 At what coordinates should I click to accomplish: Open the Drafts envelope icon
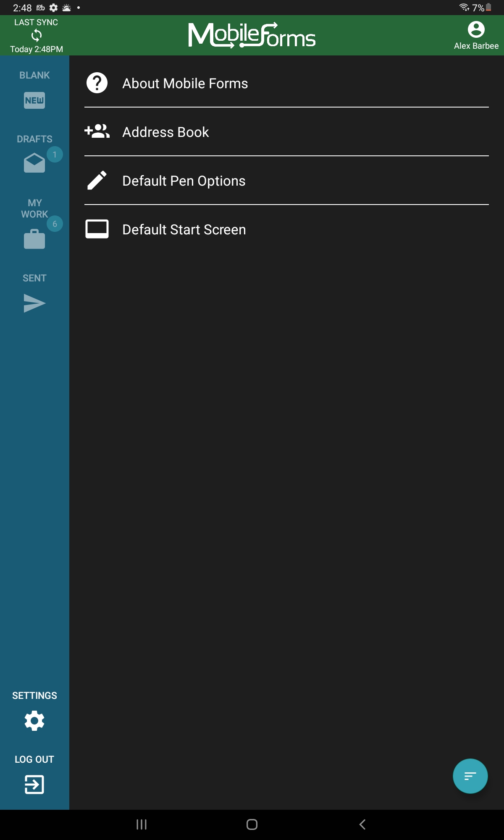[34, 163]
